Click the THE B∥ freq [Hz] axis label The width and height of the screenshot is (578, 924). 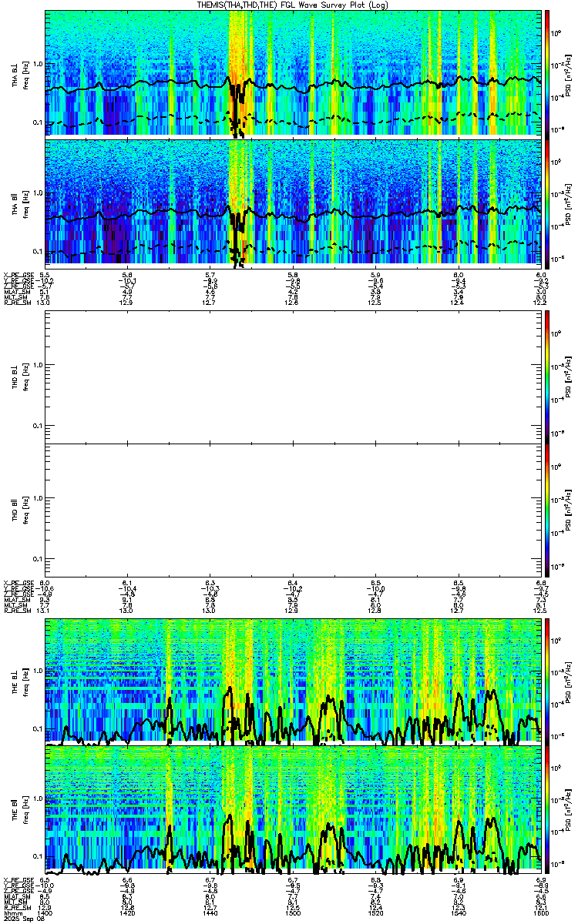[19, 808]
